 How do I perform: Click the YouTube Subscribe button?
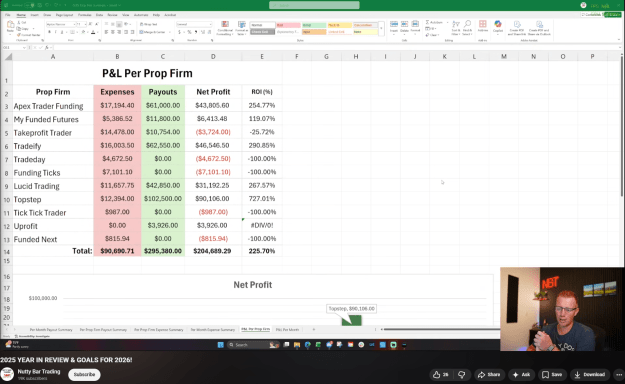pos(85,374)
